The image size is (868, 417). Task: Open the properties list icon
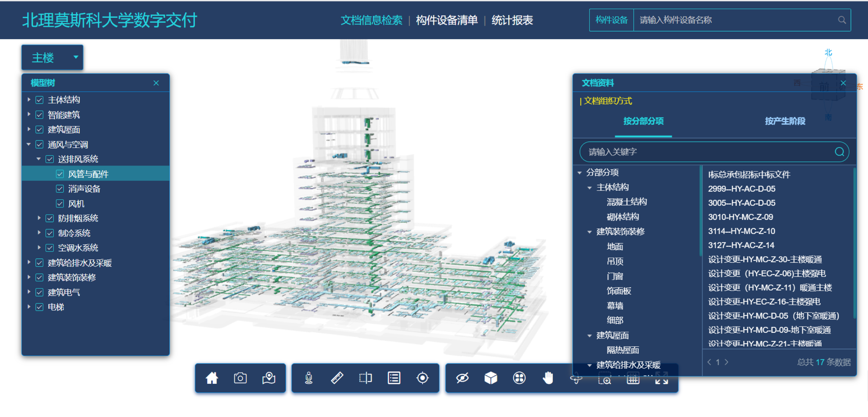coord(394,378)
